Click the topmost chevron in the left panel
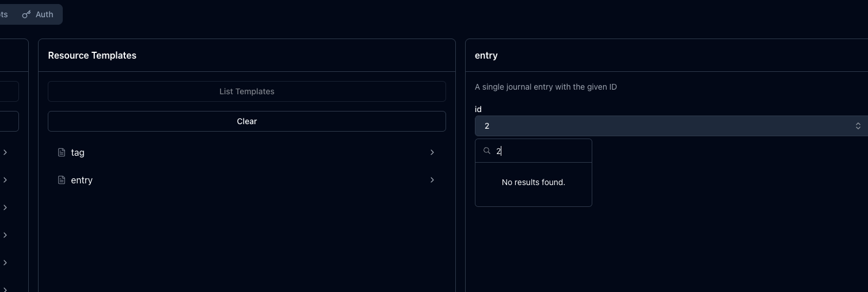868x292 pixels. click(5, 152)
